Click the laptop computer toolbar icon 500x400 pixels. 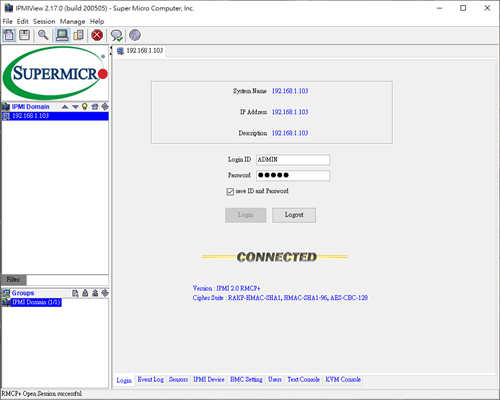[62, 35]
